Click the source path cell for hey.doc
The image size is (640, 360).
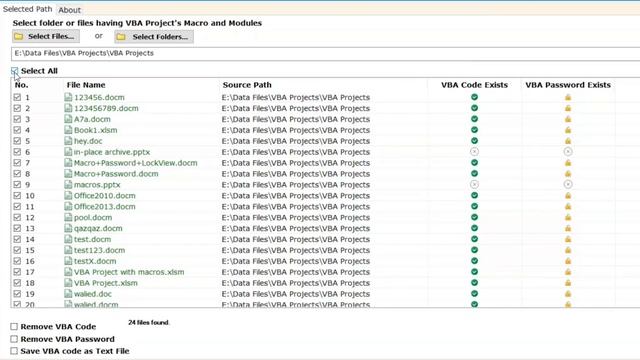pos(296,141)
